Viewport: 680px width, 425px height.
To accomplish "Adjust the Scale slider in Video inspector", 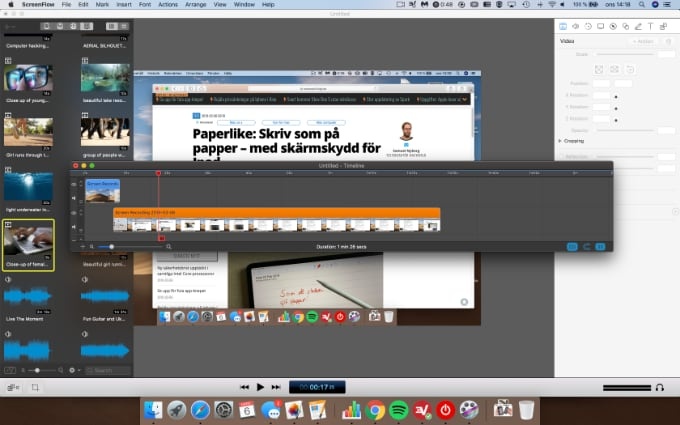I will pos(625,54).
